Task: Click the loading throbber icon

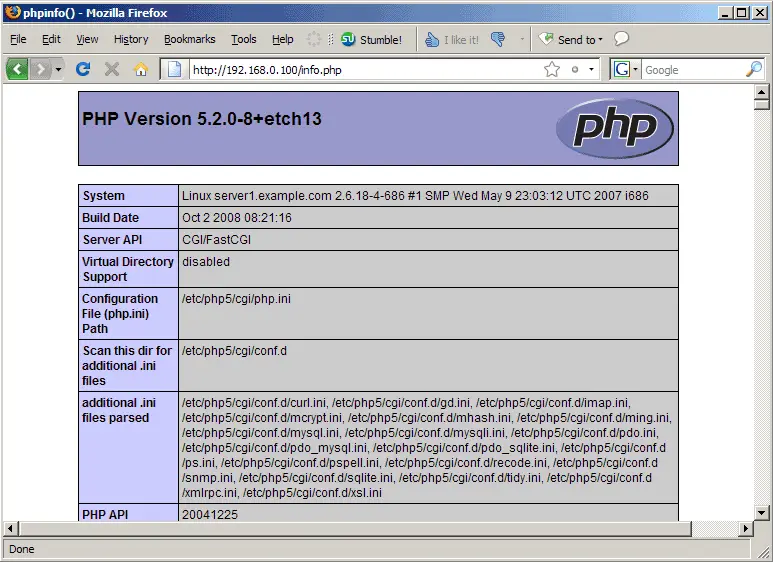Action: click(314, 39)
